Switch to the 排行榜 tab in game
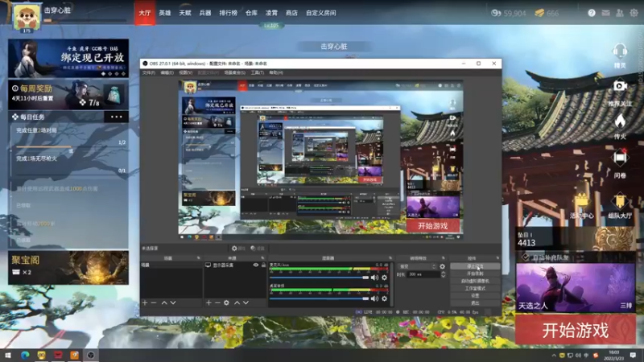This screenshot has height=362, width=644. [x=229, y=13]
